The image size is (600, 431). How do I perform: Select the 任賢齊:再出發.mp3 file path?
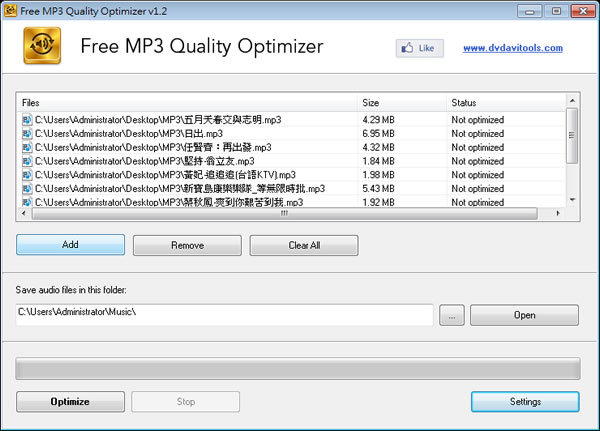pyautogui.click(x=153, y=147)
